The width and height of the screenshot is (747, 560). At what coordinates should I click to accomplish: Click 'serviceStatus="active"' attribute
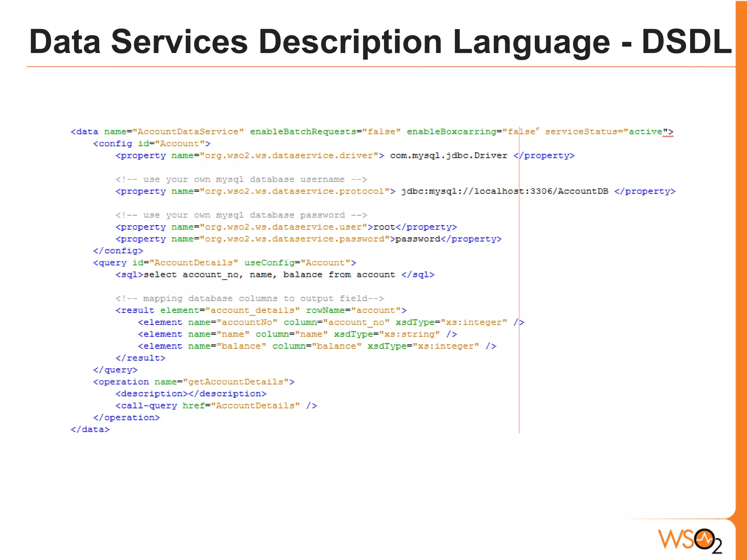[x=606, y=132]
